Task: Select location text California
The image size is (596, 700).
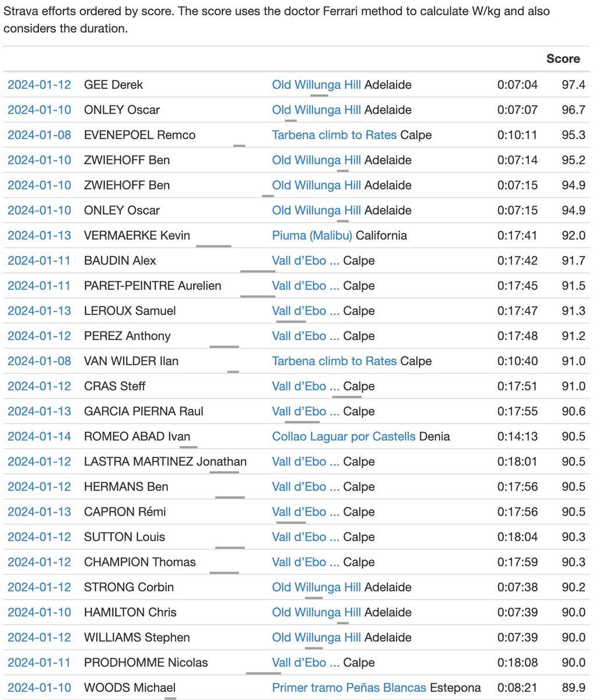Action: click(x=381, y=235)
